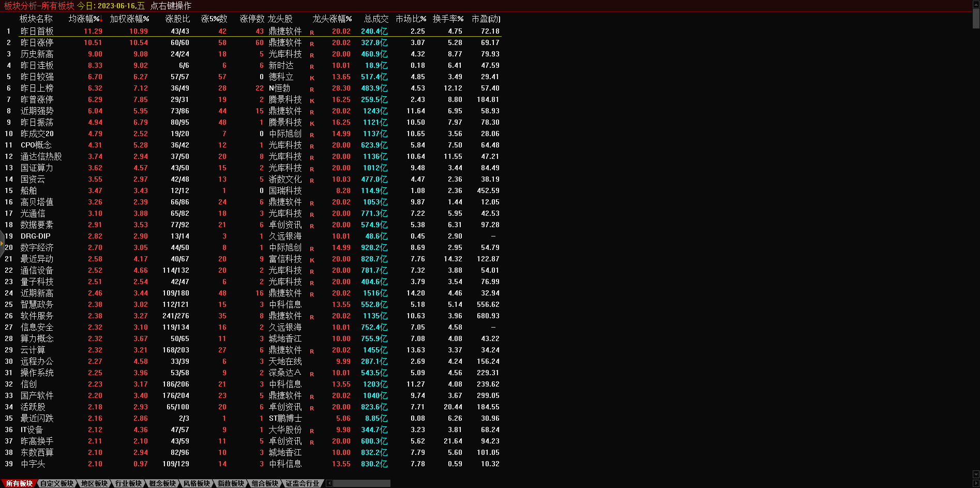Click the left arrow of horizontal scrollbar

tap(329, 483)
